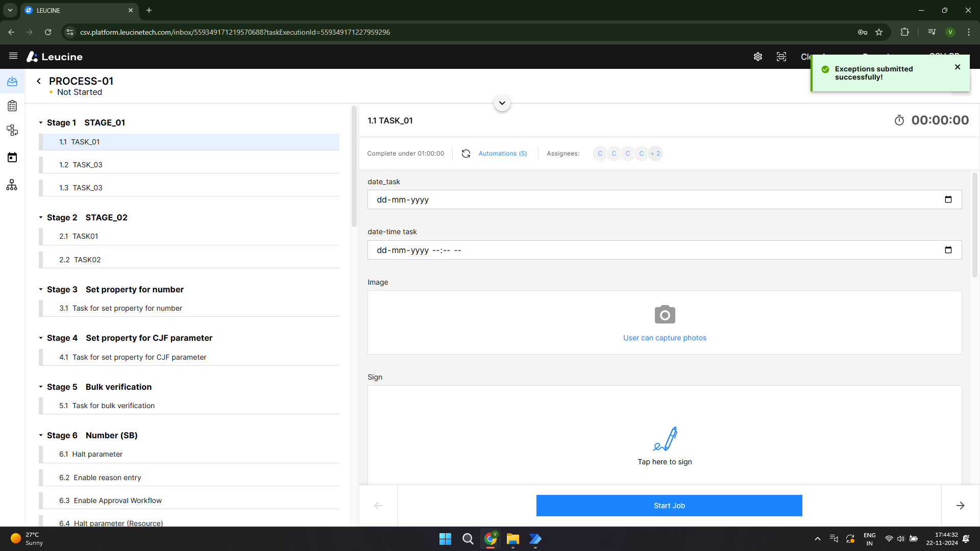Click Start Job button
980x551 pixels.
(669, 506)
